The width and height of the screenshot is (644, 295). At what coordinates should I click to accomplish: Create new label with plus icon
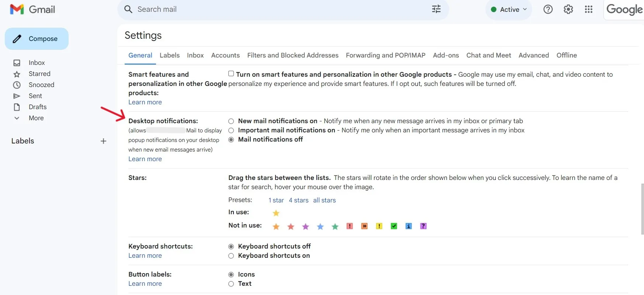coord(103,141)
